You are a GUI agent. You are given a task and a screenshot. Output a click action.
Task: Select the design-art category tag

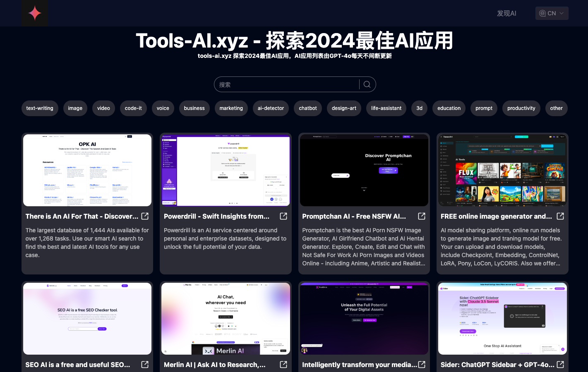[344, 108]
